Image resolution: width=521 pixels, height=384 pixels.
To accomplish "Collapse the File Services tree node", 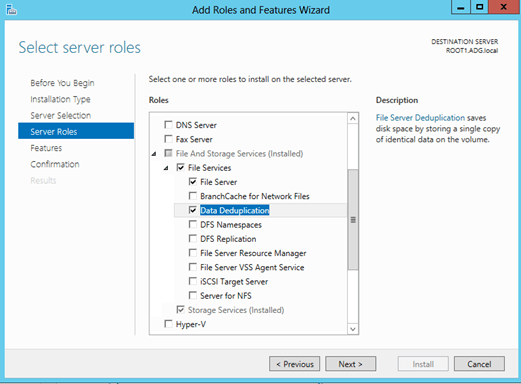I will [x=166, y=168].
